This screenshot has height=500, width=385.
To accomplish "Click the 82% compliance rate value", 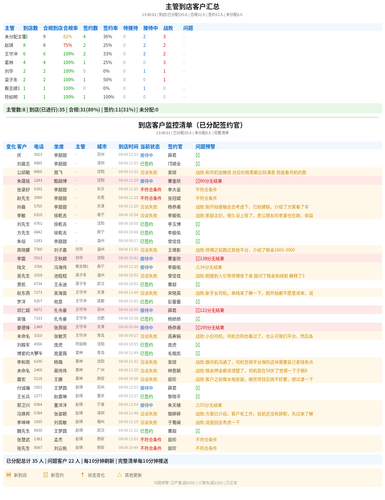I will (x=67, y=37).
